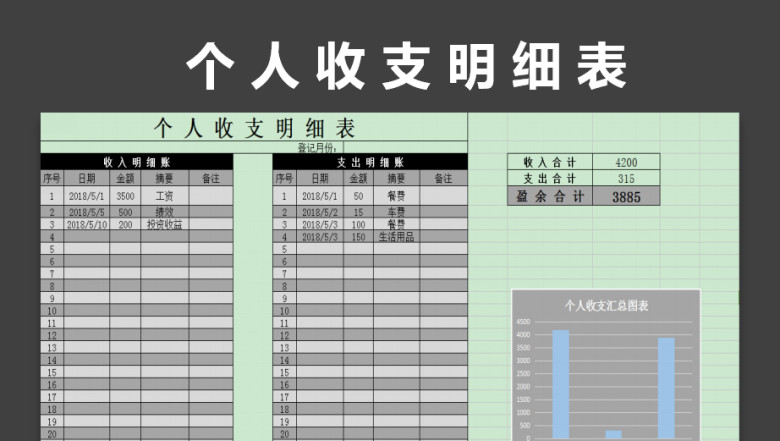This screenshot has height=441, width=780.
Task: Select the 支出明细账 black header cell
Action: tap(370, 162)
